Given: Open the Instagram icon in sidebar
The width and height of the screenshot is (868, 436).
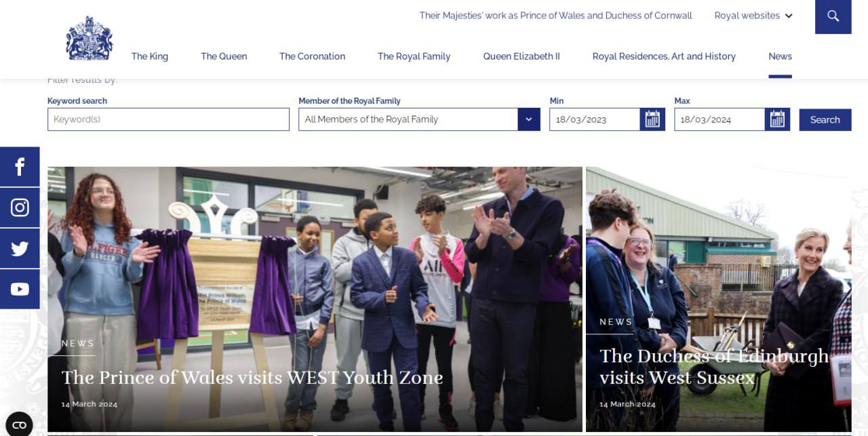Looking at the screenshot, I should 20,207.
